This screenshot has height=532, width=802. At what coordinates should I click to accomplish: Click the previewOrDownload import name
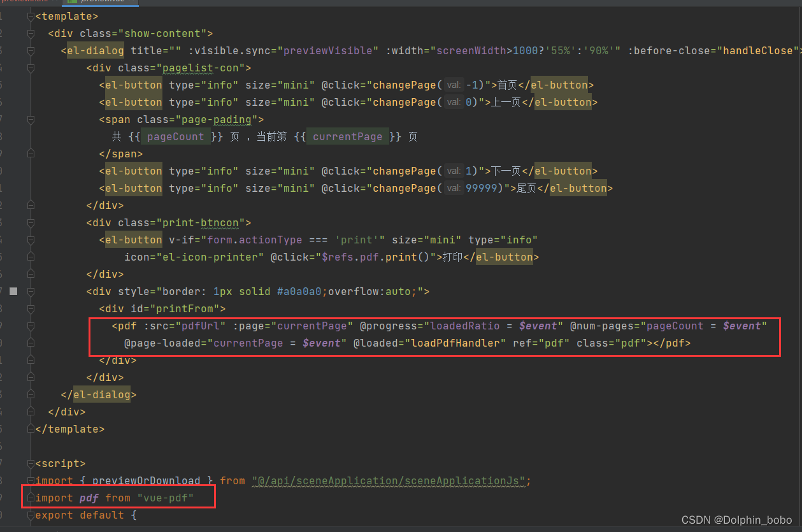[x=147, y=480]
